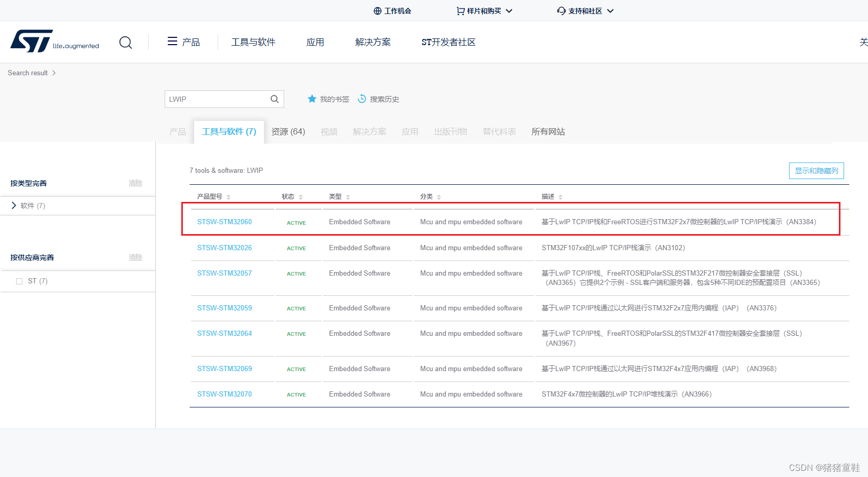Screen dimensions: 868x477
Task: Click the 显示和隐藏列 button
Action: point(817,171)
